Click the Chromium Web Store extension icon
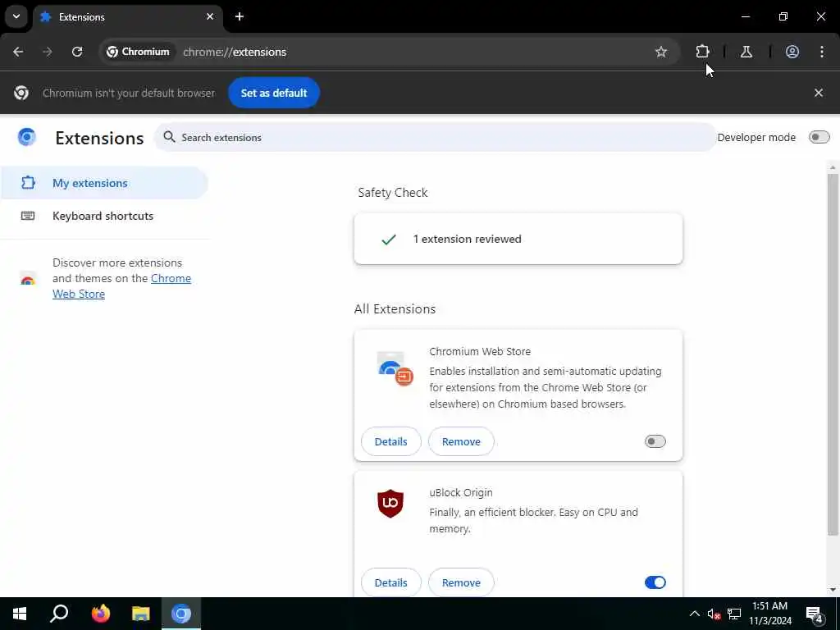The width and height of the screenshot is (840, 630). tap(395, 368)
